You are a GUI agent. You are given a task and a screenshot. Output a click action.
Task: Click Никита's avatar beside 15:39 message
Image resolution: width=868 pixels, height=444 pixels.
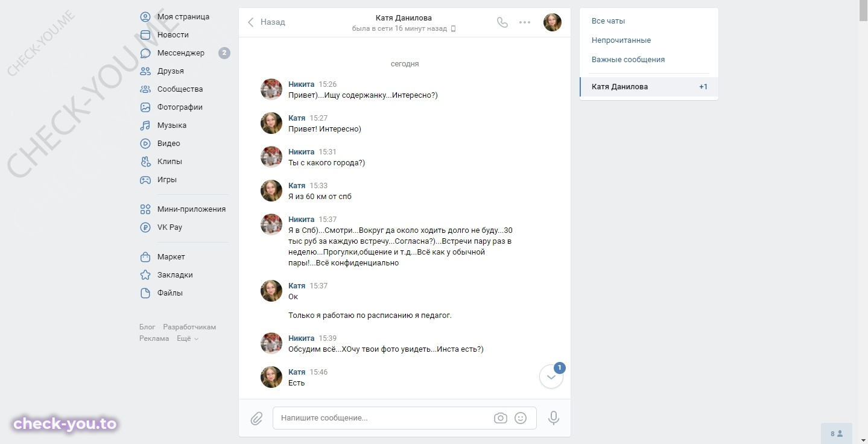tap(271, 343)
